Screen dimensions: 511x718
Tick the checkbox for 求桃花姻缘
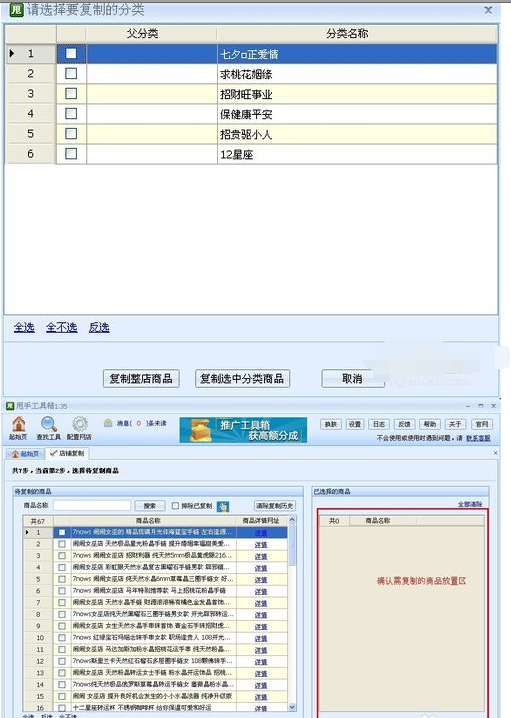coord(71,73)
